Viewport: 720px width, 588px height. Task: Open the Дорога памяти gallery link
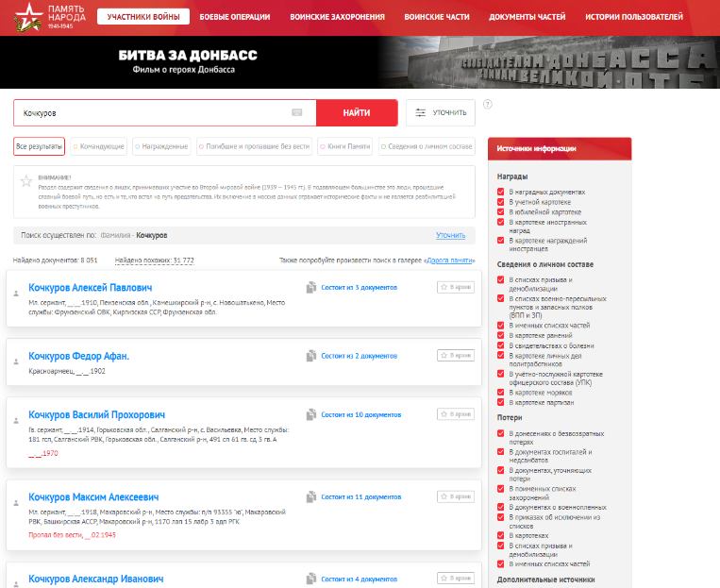[449, 260]
